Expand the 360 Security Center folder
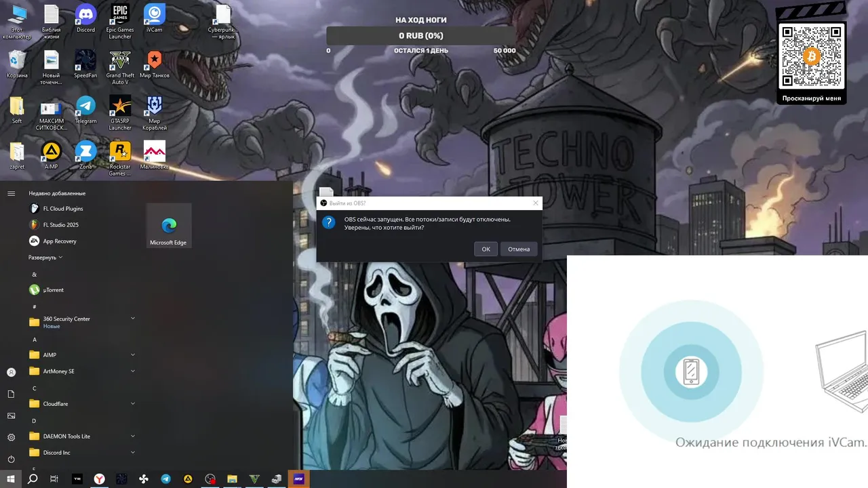Image resolution: width=868 pixels, height=488 pixels. point(81,322)
